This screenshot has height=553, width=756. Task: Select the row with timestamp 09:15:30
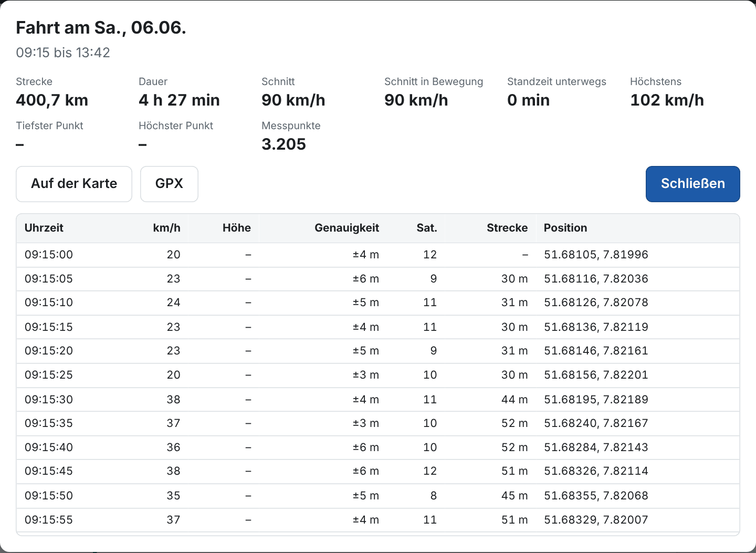(378, 400)
